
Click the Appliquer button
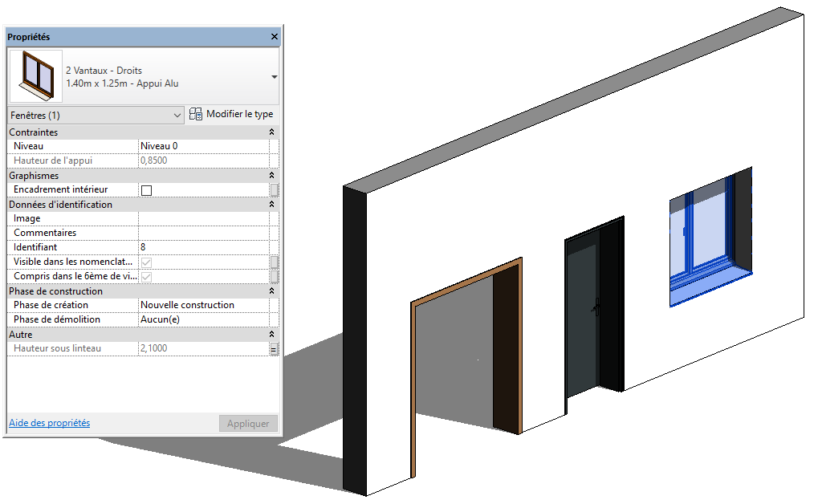pyautogui.click(x=248, y=424)
